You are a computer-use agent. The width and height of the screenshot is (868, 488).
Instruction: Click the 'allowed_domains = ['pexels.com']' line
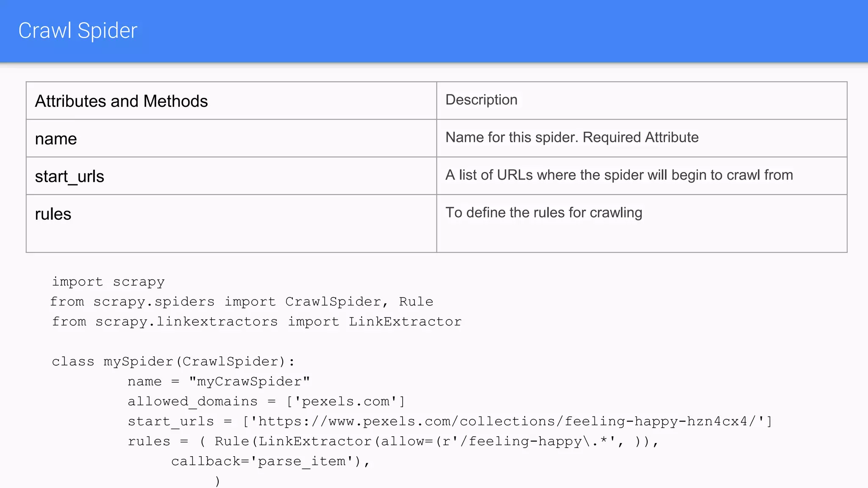pos(267,402)
